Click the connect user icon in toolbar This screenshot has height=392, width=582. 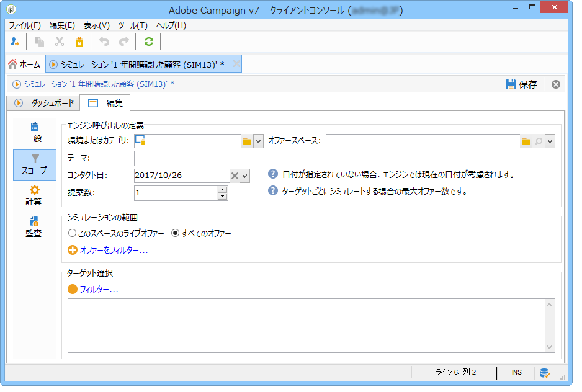pos(15,42)
